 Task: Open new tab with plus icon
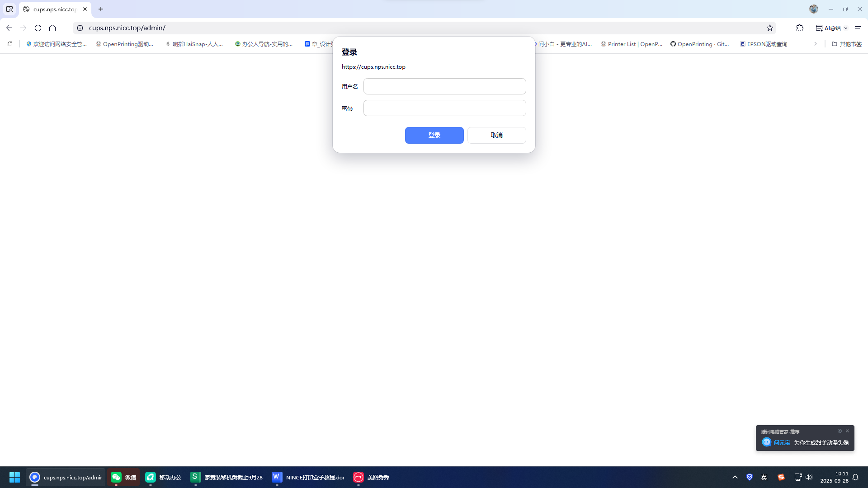tap(101, 9)
